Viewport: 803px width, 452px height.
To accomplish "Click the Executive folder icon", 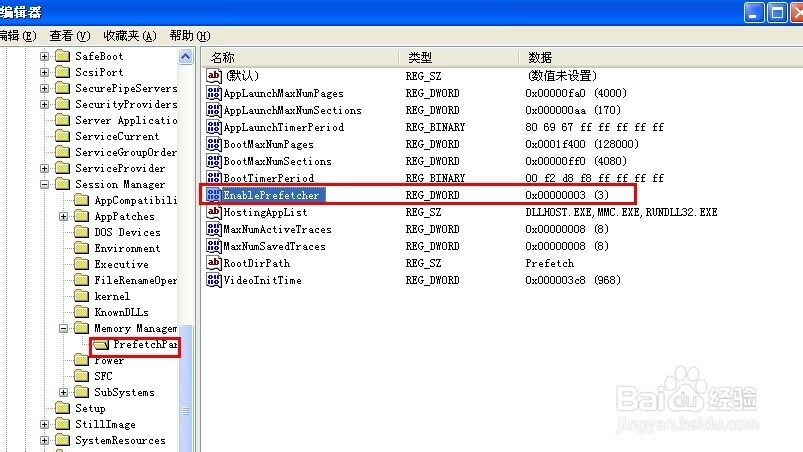I will [81, 264].
